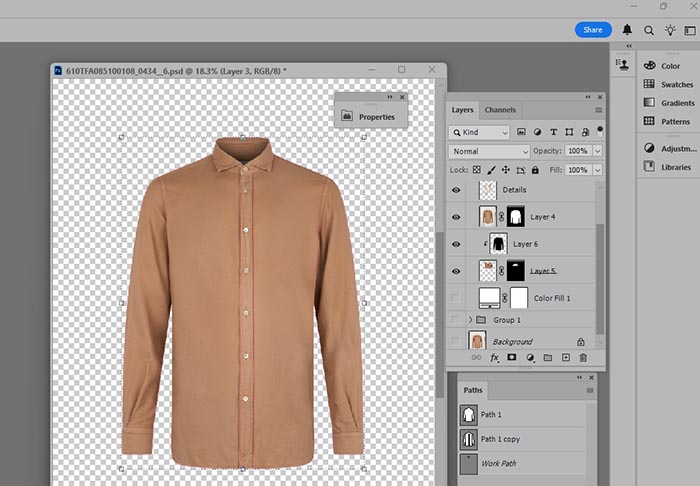Viewport: 700px width, 486px height.
Task: Open the Kind layer filter dropdown
Action: click(x=479, y=132)
